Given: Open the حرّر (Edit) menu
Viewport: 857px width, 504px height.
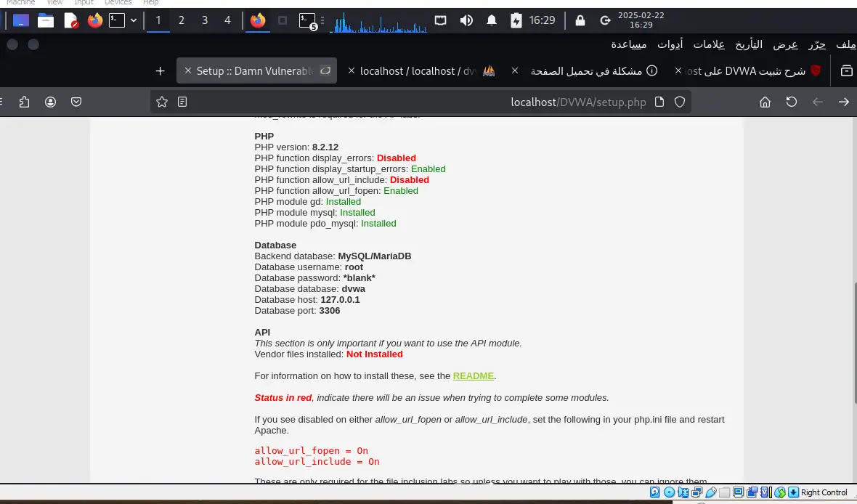Looking at the screenshot, I should (817, 45).
